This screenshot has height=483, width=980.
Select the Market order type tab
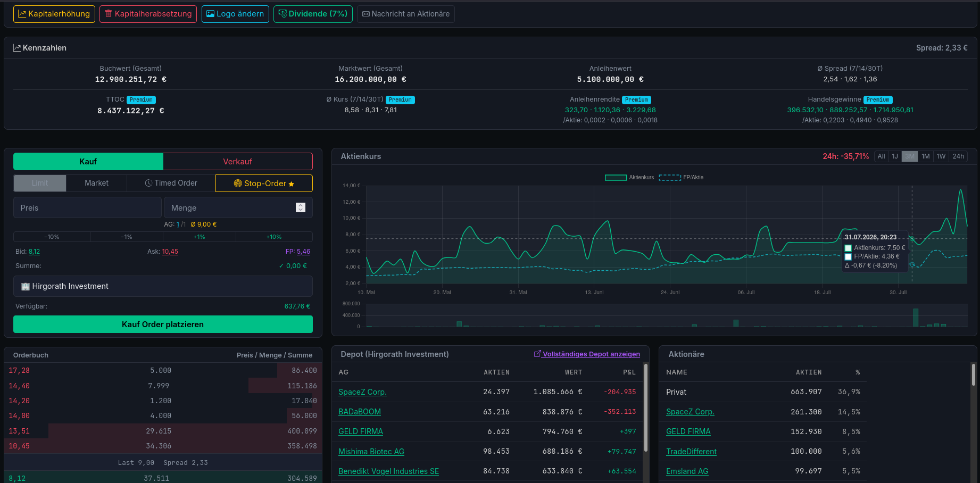[96, 183]
